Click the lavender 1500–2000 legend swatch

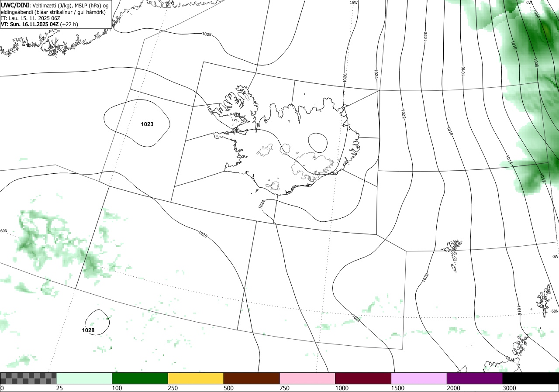tap(419, 378)
